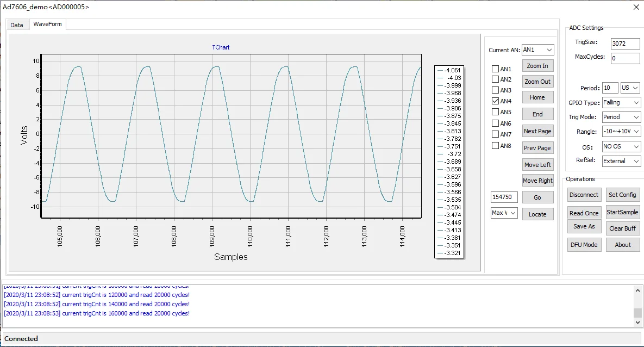644x347 pixels.
Task: Open the GPIO Type Falling dropdown
Action: click(x=621, y=102)
